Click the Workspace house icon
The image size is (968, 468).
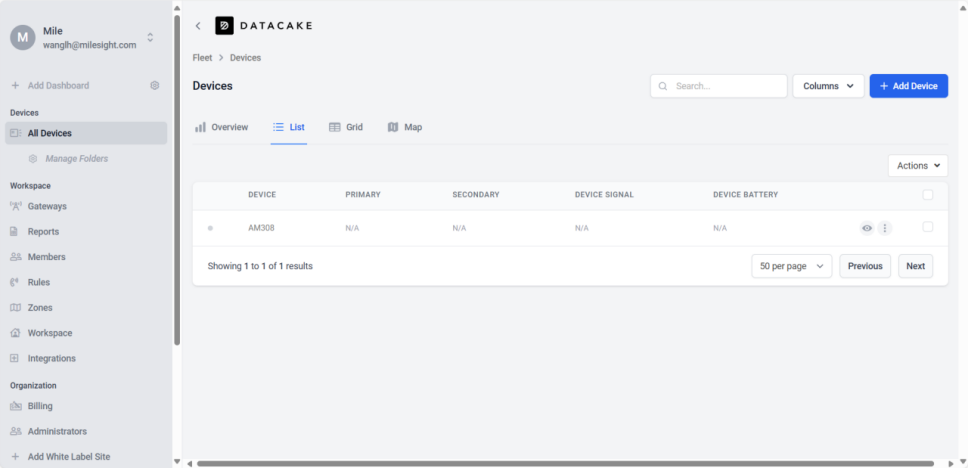click(15, 333)
